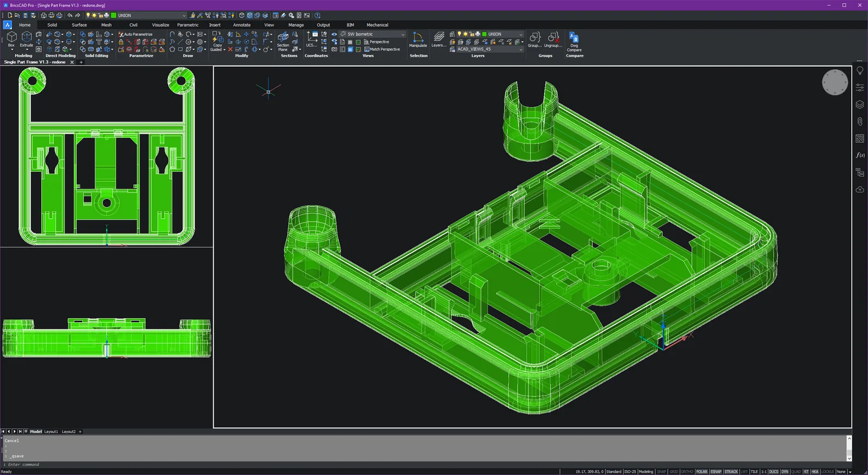The height and width of the screenshot is (475, 868).
Task: Open the ACAD_VIEWS_45 dropdown
Action: click(521, 49)
